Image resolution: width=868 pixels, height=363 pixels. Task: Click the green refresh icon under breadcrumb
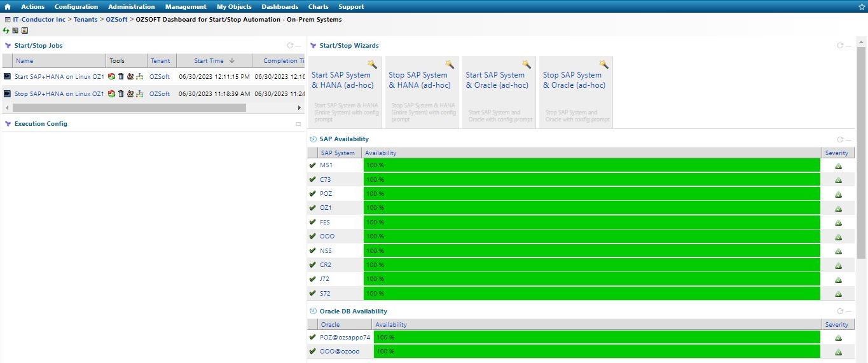point(6,31)
